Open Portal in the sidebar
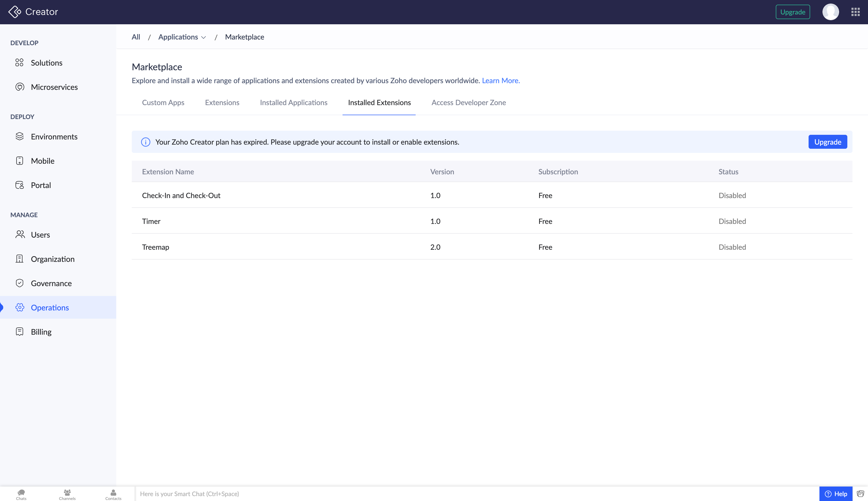868x501 pixels. (41, 185)
